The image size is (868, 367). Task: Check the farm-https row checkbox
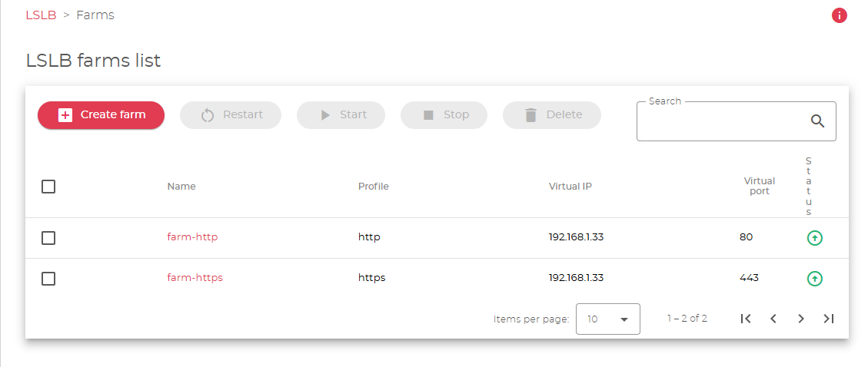click(48, 279)
